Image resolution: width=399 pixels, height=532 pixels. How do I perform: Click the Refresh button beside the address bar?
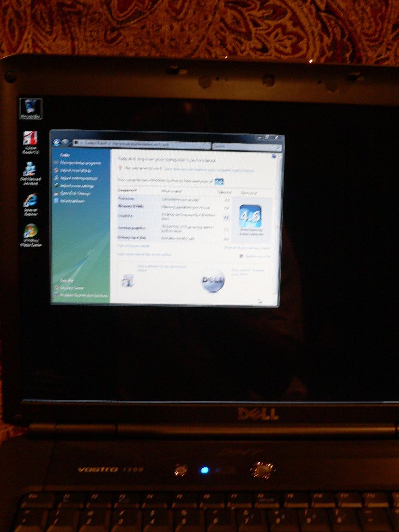[x=207, y=146]
